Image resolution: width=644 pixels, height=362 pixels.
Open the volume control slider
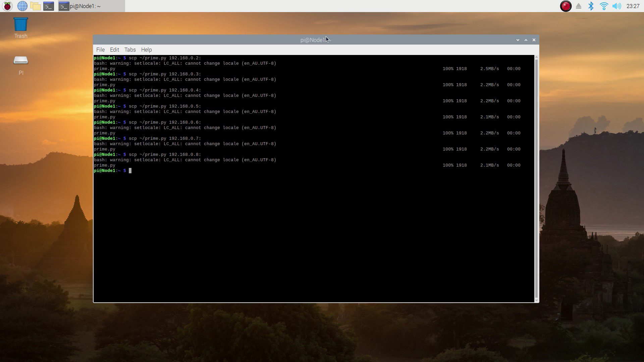click(616, 6)
